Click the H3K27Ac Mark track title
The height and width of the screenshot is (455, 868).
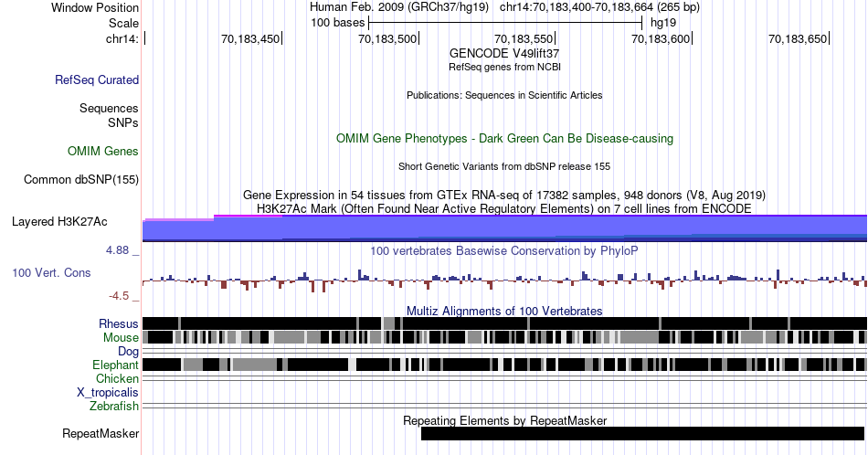pyautogui.click(x=504, y=208)
